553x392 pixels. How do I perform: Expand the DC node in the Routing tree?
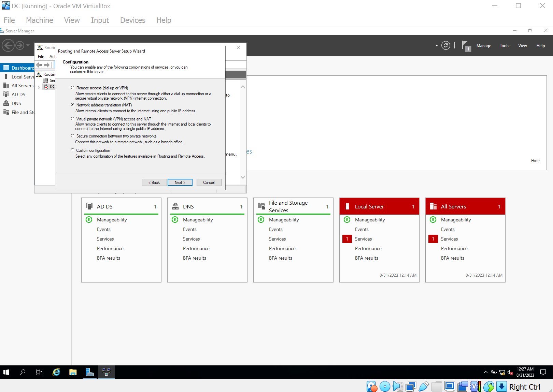39,87
